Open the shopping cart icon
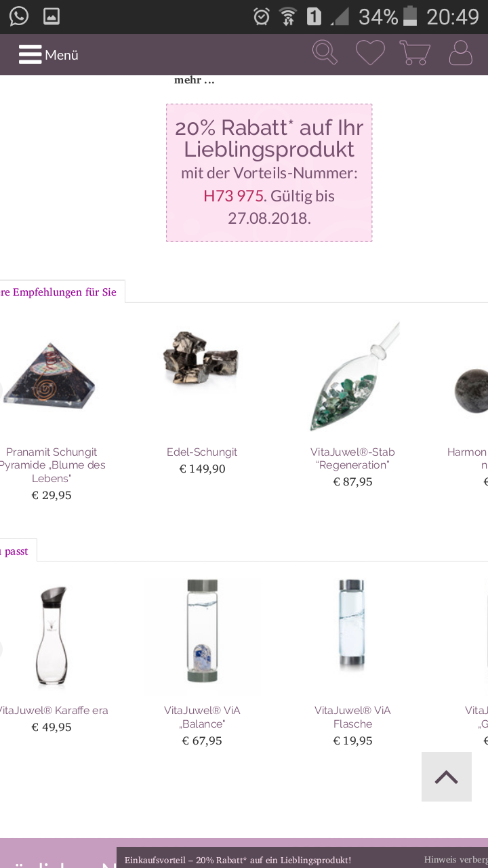 point(415,53)
